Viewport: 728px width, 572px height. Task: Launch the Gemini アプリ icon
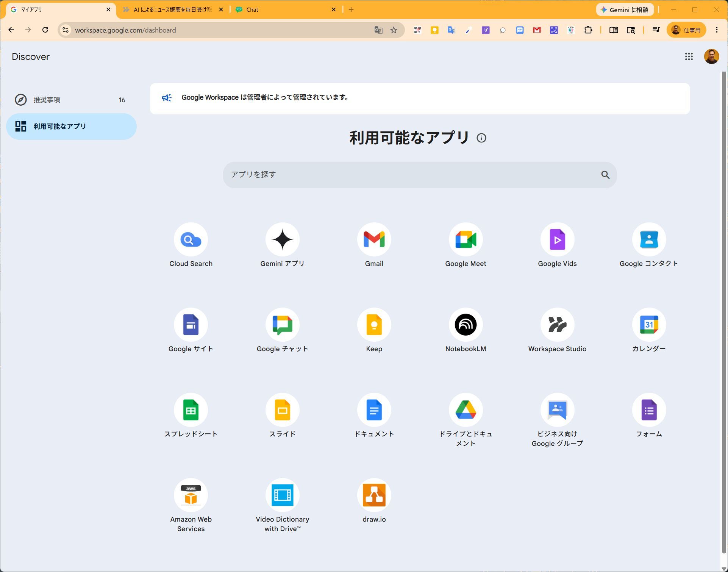coord(283,245)
